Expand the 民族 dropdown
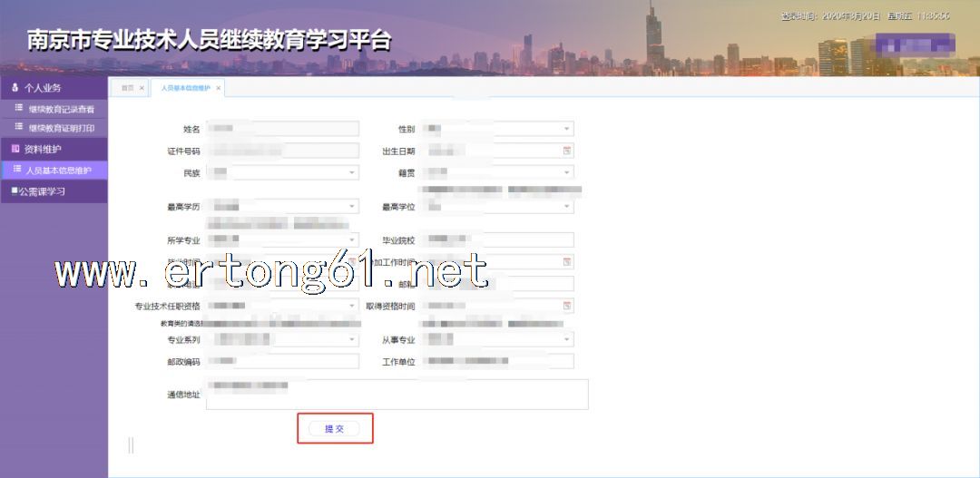 352,172
